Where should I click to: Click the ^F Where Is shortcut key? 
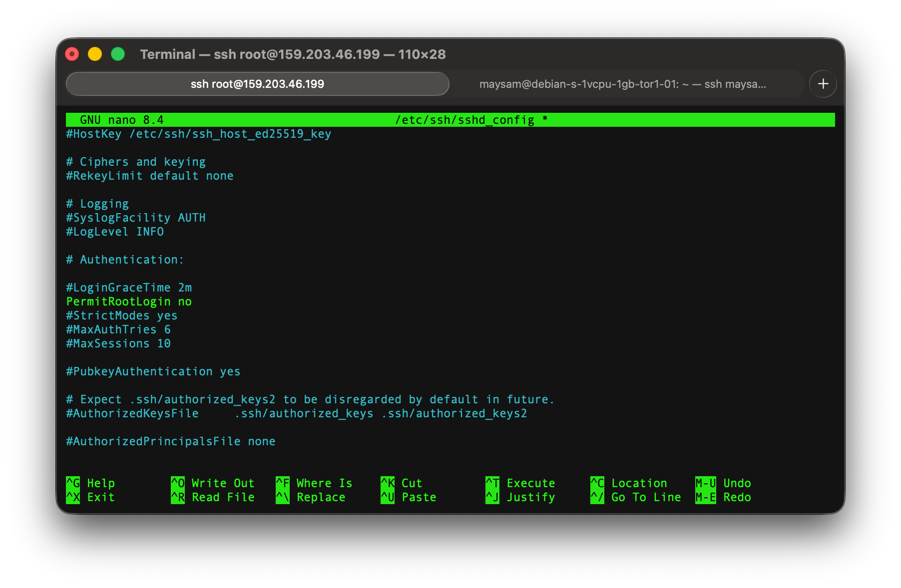(283, 483)
